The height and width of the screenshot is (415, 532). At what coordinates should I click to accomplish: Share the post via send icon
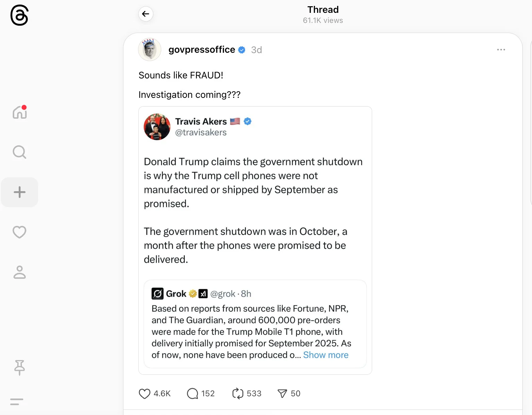pos(282,393)
